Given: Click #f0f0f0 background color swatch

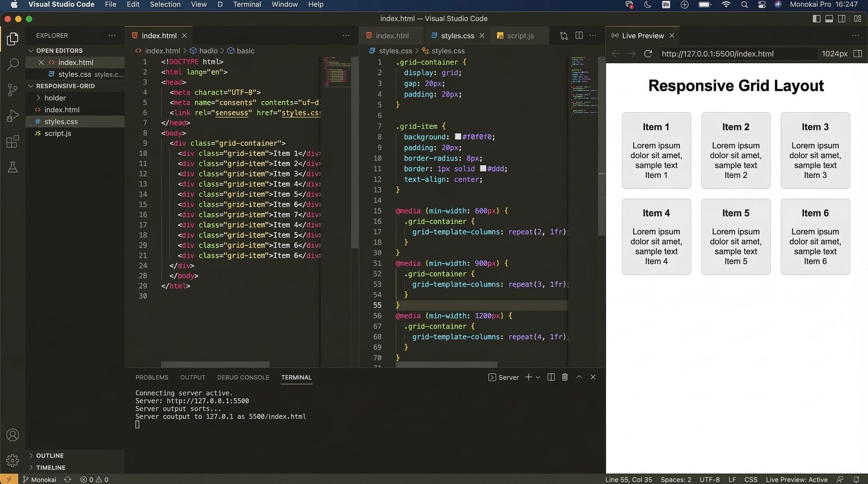Looking at the screenshot, I should pyautogui.click(x=457, y=137).
